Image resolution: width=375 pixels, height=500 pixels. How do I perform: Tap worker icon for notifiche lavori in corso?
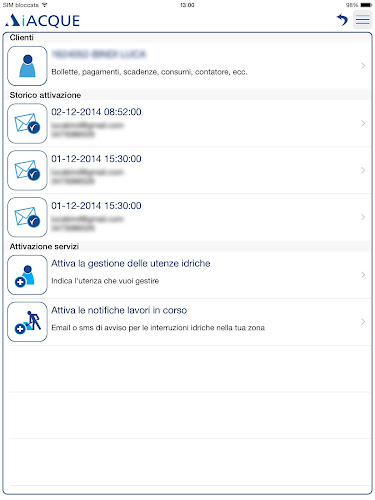[x=27, y=322]
